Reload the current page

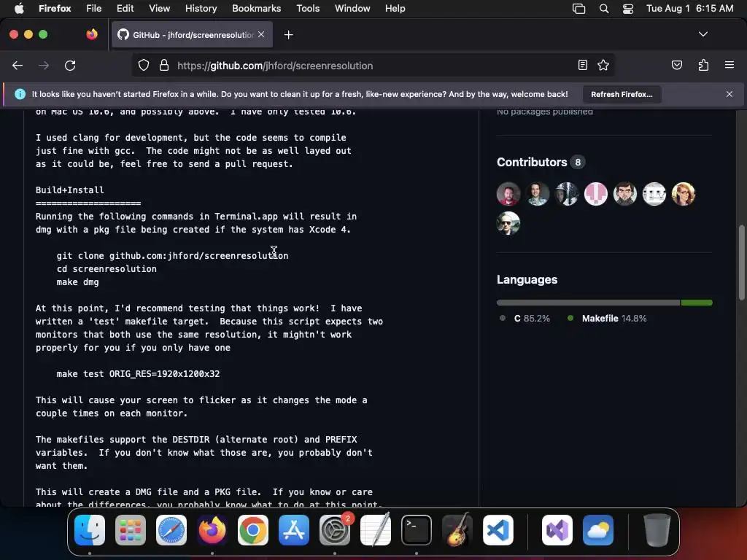(70, 66)
